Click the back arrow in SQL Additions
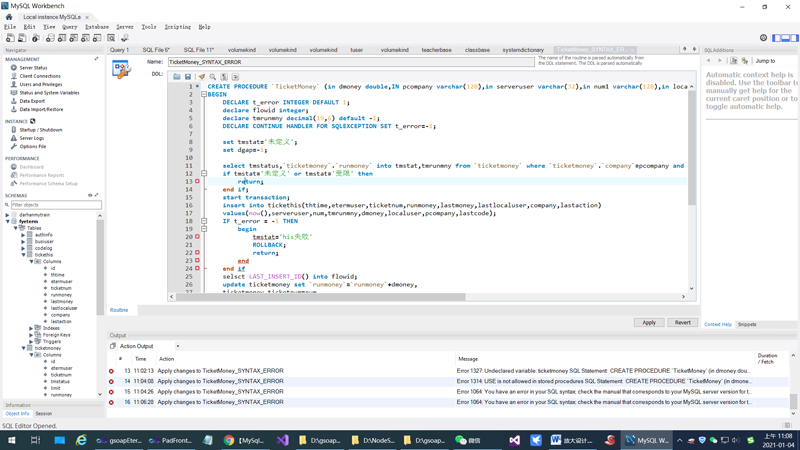800x450 pixels. tap(708, 61)
